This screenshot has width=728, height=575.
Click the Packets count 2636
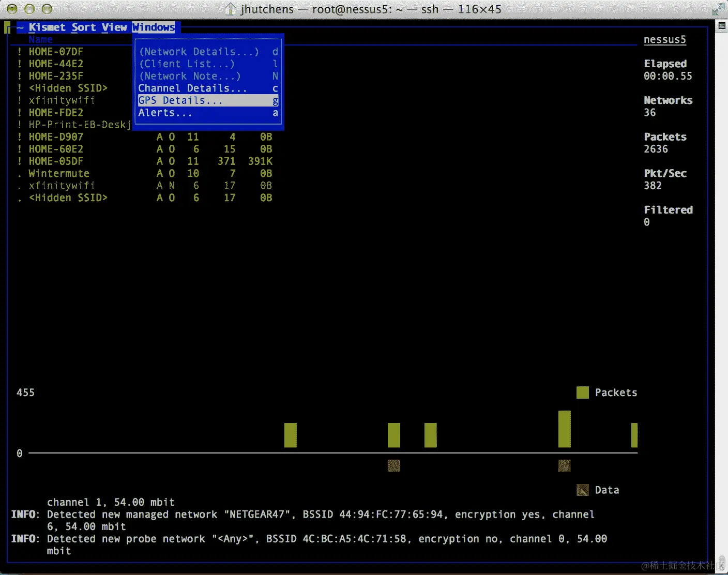656,149
